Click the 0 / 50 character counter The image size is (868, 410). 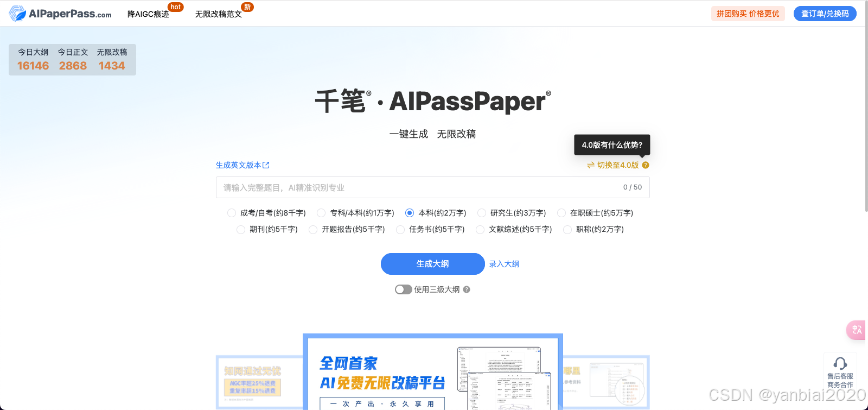pos(633,187)
